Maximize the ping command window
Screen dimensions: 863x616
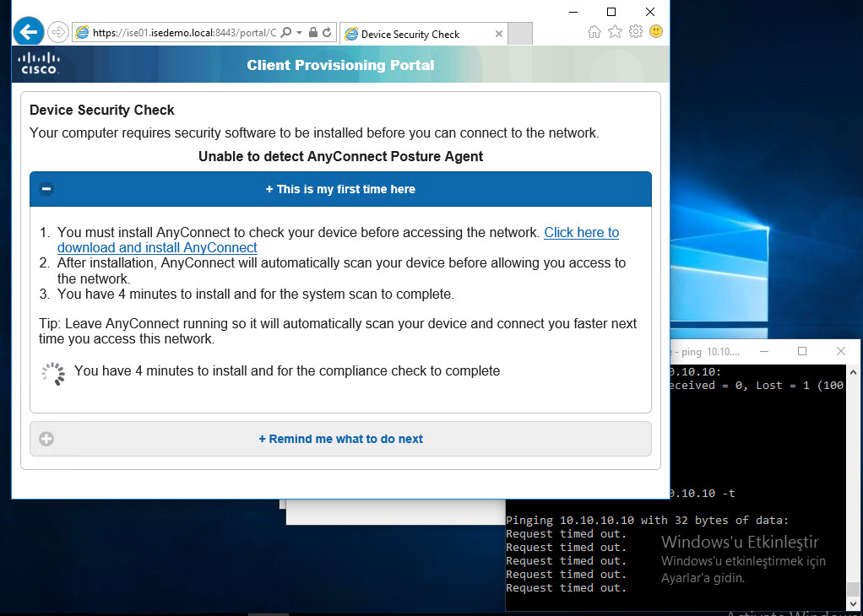(802, 351)
